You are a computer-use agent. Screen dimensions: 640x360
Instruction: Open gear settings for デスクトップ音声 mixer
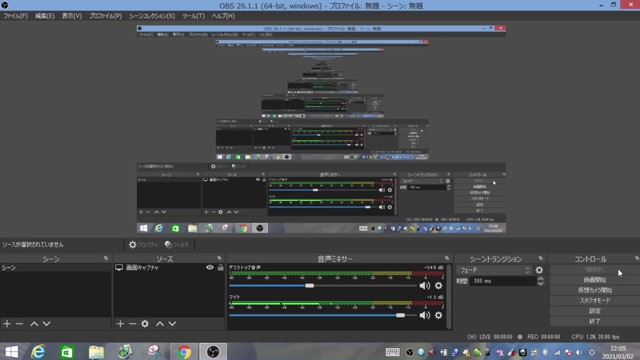(438, 286)
